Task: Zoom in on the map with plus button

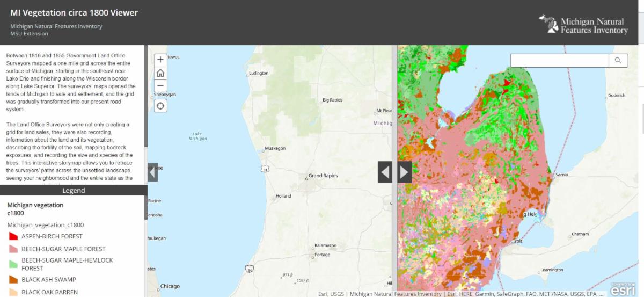Action: click(x=160, y=60)
